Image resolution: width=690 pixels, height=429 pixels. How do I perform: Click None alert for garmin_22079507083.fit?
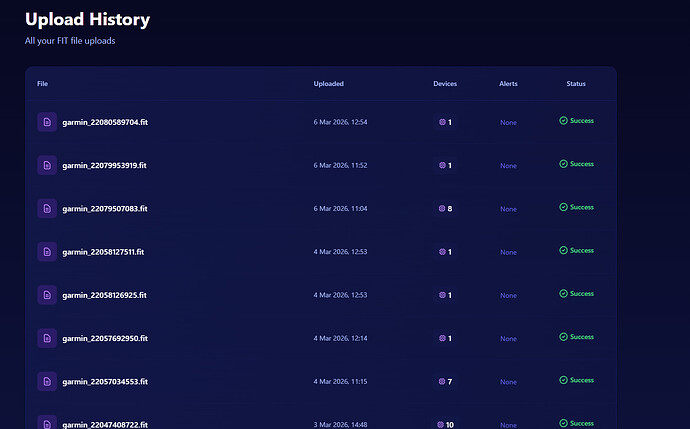[x=508, y=209]
